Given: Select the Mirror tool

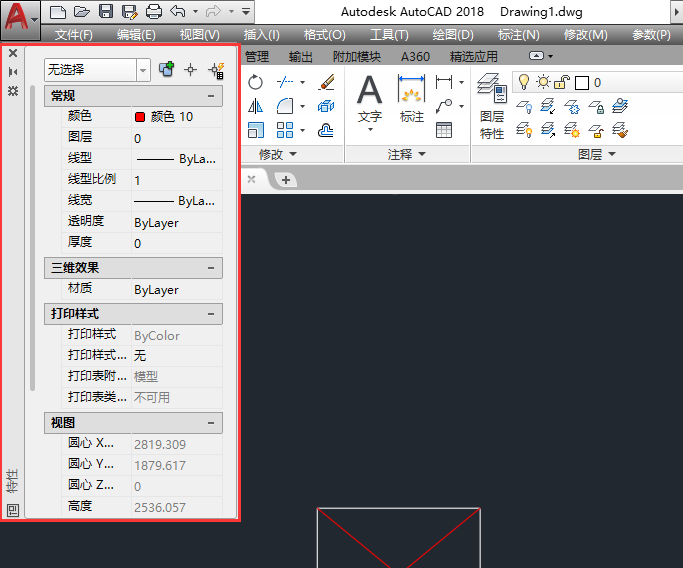Looking at the screenshot, I should pos(255,106).
